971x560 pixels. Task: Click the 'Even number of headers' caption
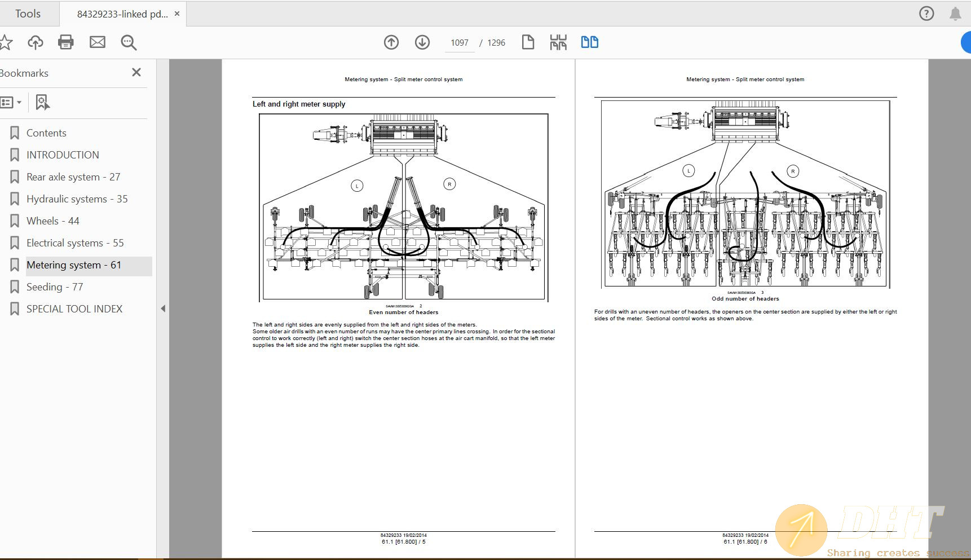click(x=404, y=312)
